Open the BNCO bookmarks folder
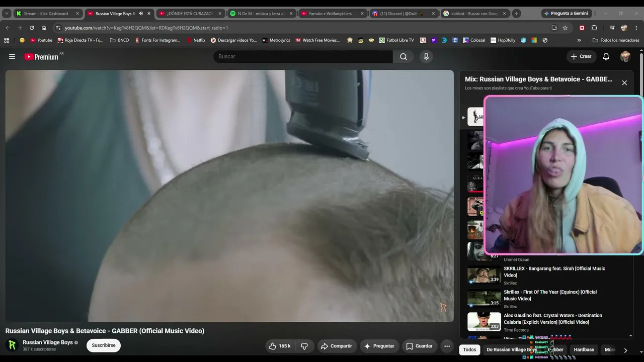The width and height of the screenshot is (644, 362). 119,40
